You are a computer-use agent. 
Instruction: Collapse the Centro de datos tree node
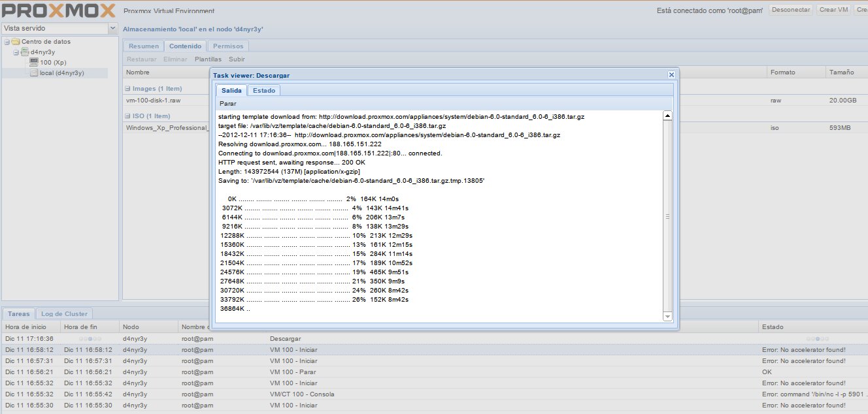[x=7, y=42]
